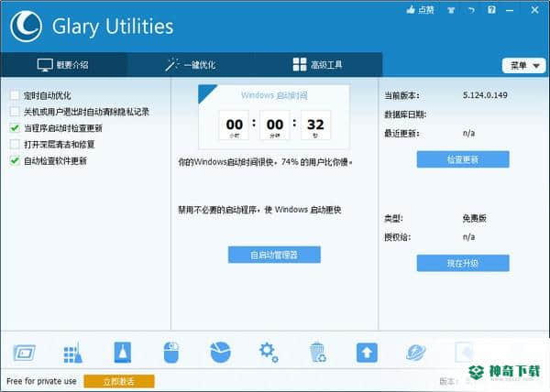Click the 当前版本 current version label
550x392 pixels.
coord(401,95)
